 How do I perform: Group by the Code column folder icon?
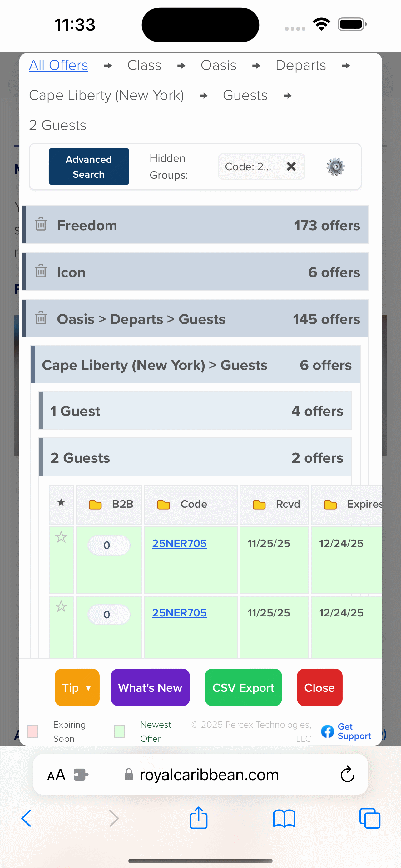(164, 504)
